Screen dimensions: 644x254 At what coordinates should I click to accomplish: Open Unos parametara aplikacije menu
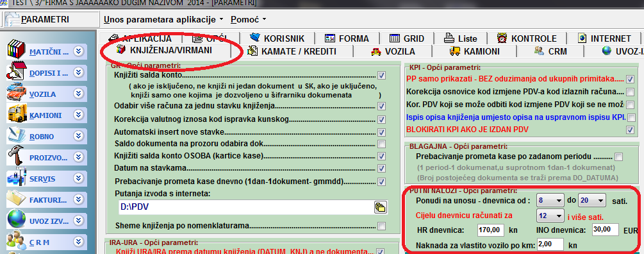click(x=163, y=19)
